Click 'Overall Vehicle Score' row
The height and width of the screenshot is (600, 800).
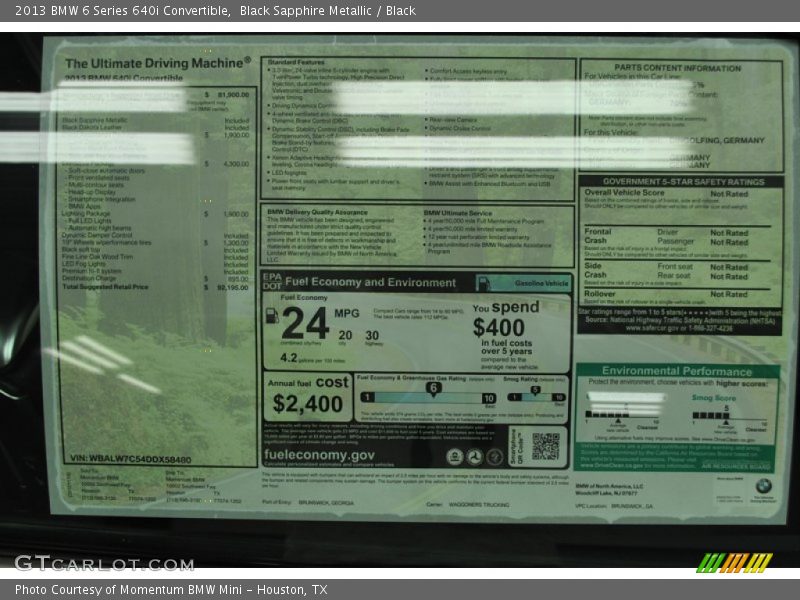click(x=666, y=193)
